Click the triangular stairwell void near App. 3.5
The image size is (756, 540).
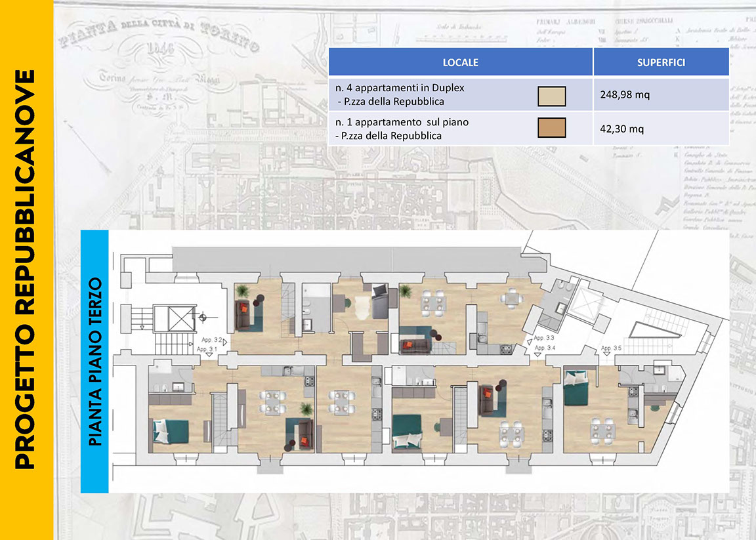[648, 332]
